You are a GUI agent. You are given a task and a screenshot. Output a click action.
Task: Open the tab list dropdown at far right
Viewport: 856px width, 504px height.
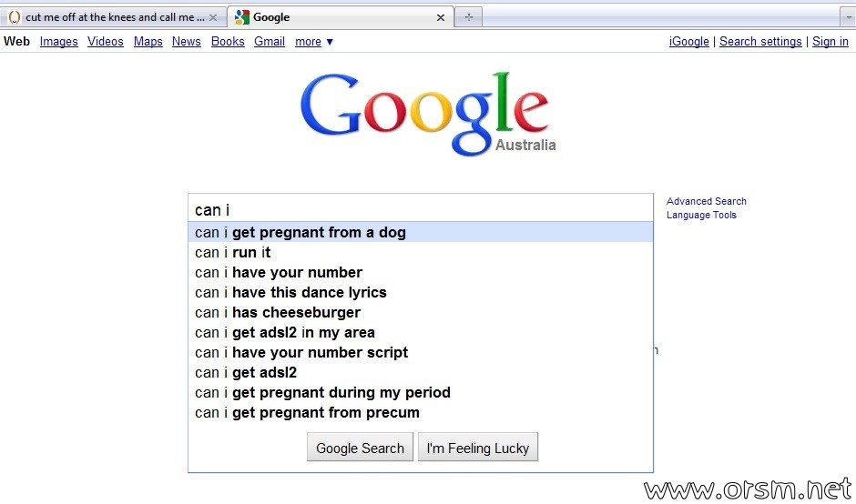(x=848, y=17)
